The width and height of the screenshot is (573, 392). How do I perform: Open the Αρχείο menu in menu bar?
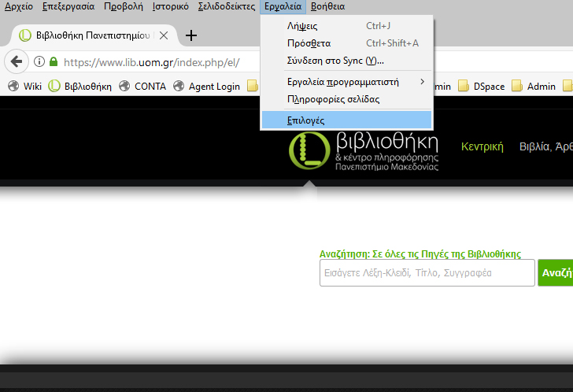tap(19, 6)
